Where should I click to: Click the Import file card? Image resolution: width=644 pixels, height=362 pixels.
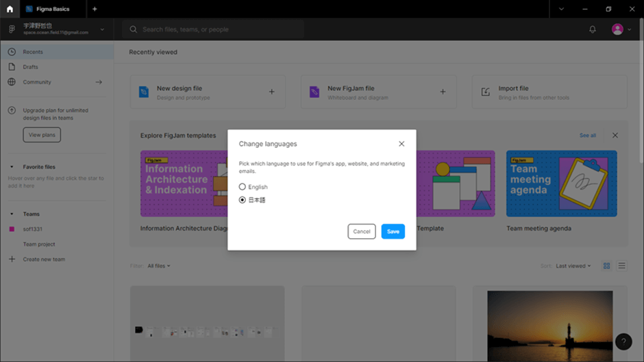[x=549, y=92]
